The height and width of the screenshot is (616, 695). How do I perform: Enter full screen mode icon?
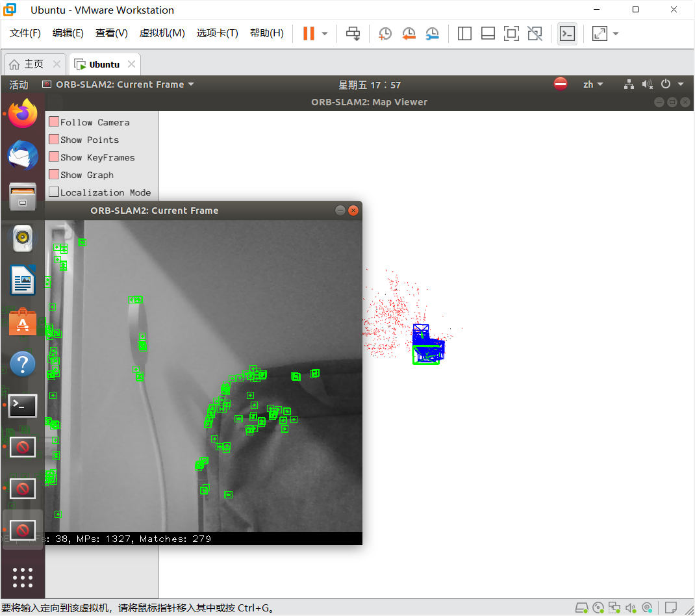click(x=511, y=34)
